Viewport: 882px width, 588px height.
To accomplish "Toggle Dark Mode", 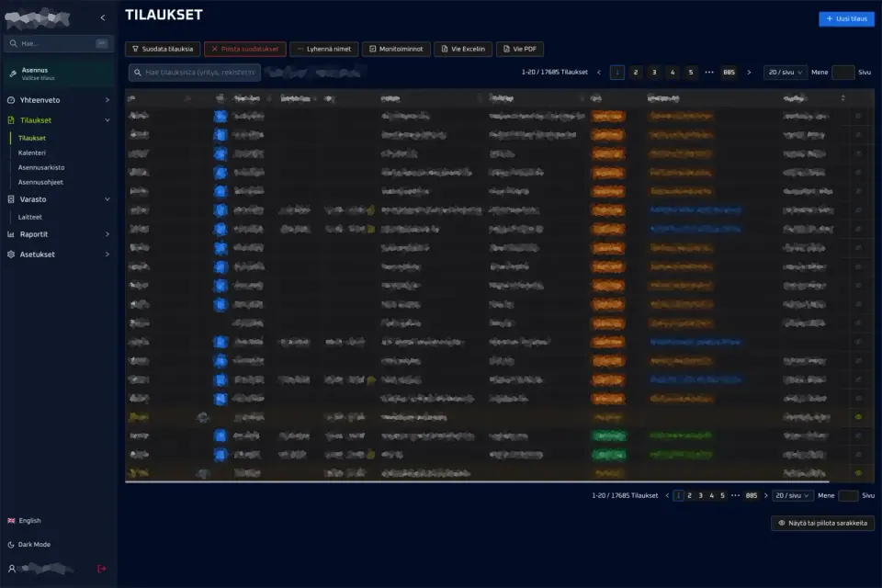I will [29, 544].
